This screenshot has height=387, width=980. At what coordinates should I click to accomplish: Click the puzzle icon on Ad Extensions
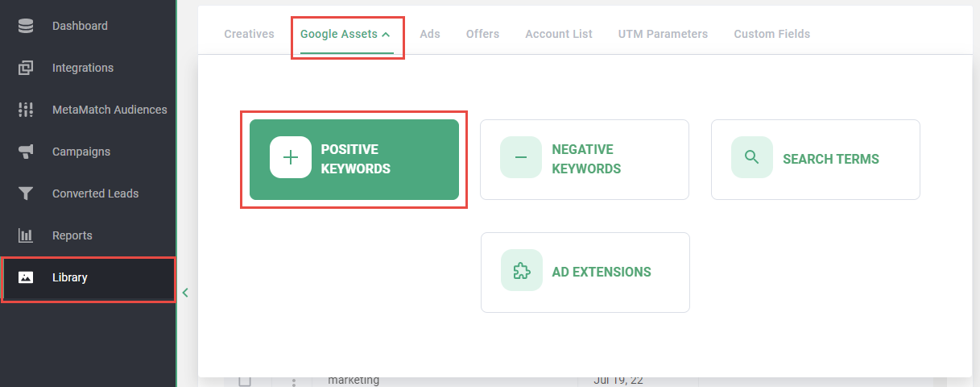[521, 271]
